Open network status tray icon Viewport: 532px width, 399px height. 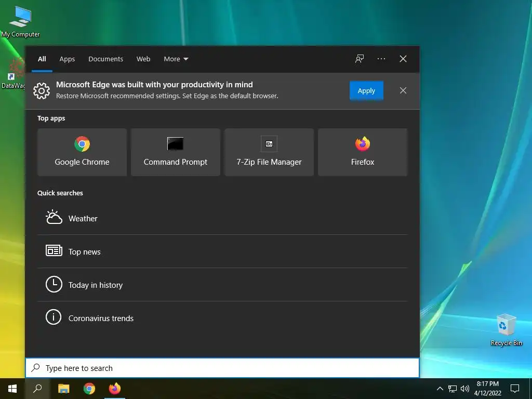click(453, 389)
